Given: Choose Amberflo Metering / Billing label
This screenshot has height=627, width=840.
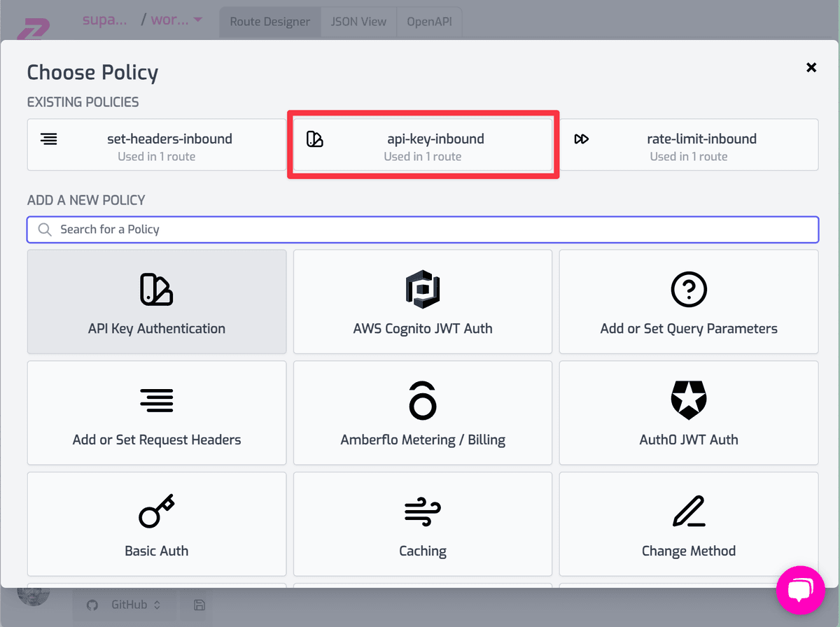Looking at the screenshot, I should [423, 439].
